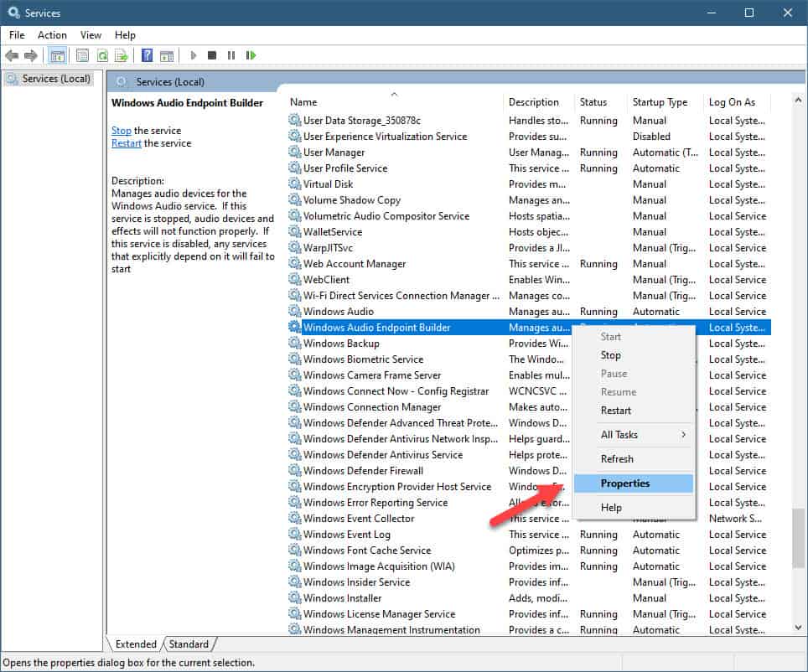Sort by the Startup Type column header
Screen dimensions: 808x672
666,102
